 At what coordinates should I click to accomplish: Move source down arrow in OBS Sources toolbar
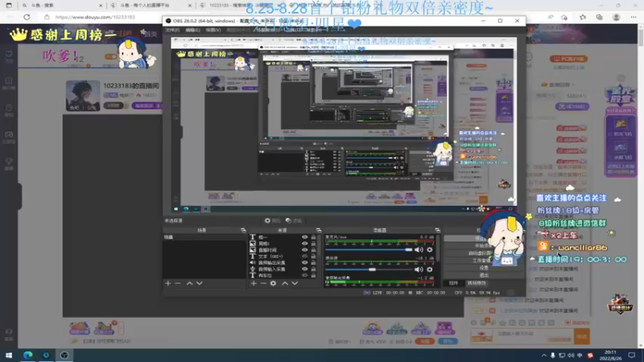coord(295,283)
